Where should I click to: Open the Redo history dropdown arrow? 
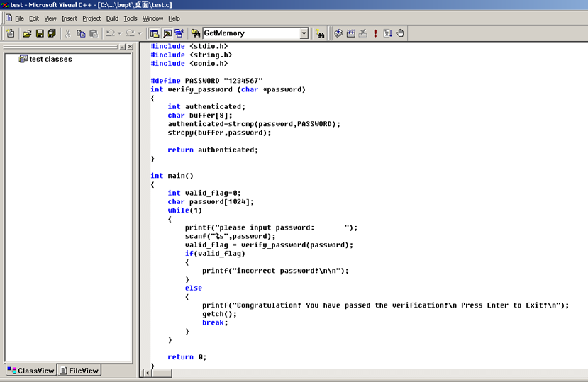tap(139, 33)
